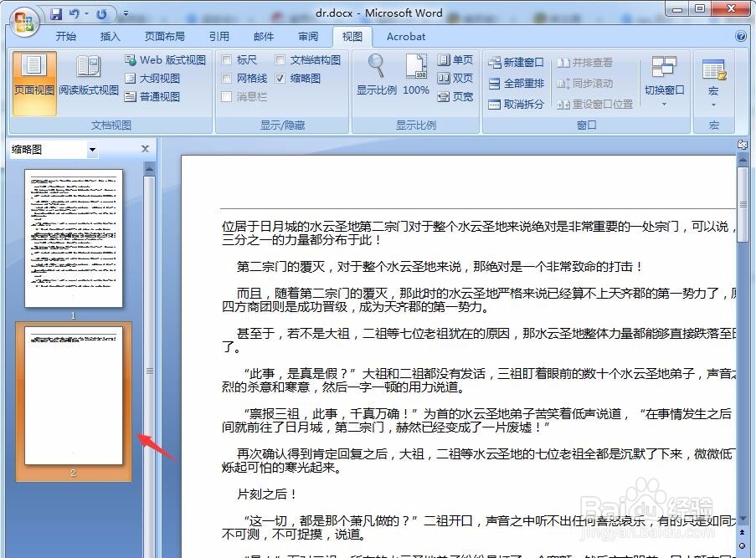This screenshot has height=558, width=756.
Task: Set zoom to 100% via page icon
Action: point(415,74)
